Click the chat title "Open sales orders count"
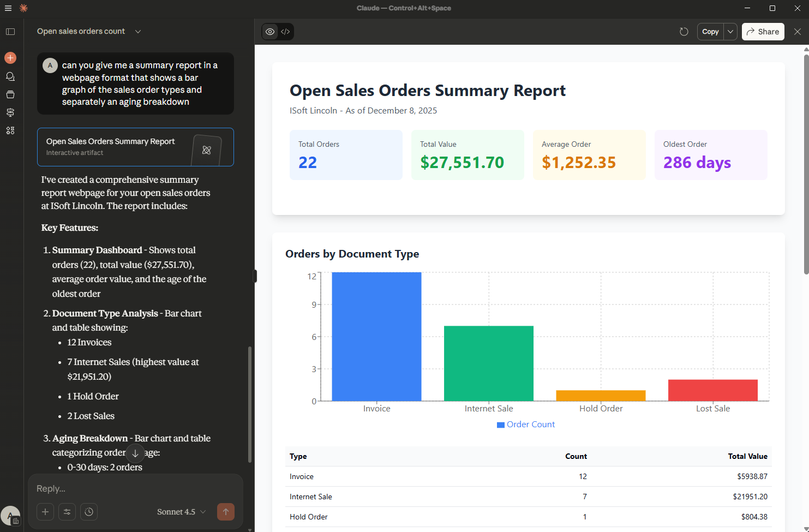Image resolution: width=809 pixels, height=532 pixels. click(x=81, y=32)
